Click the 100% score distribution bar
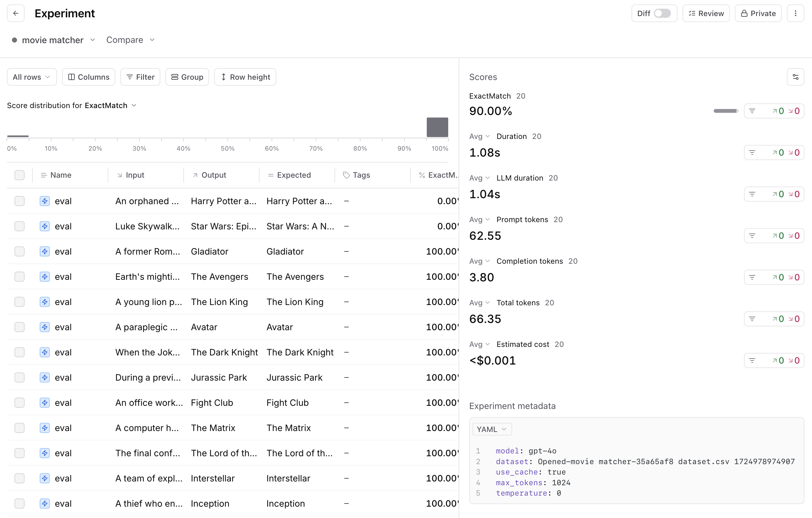This screenshot has height=518, width=812. [x=437, y=127]
